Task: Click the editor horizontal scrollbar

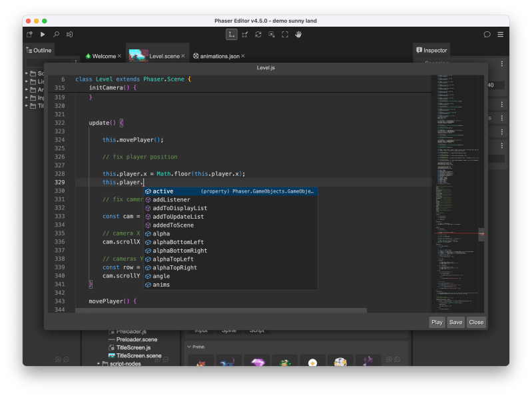Action: coord(221,311)
